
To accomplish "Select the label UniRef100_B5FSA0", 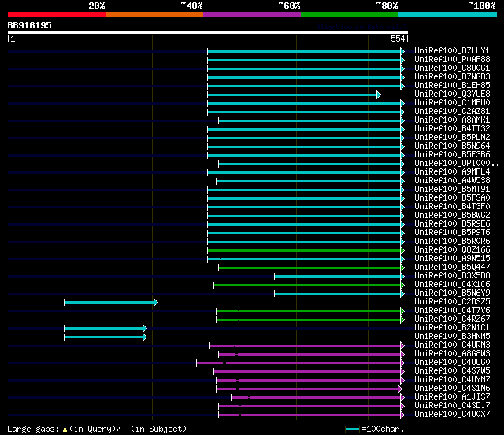I will point(452,198).
